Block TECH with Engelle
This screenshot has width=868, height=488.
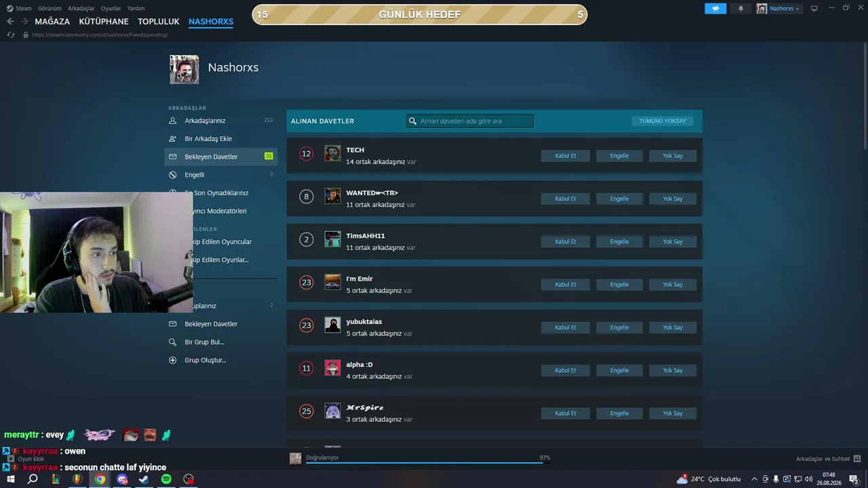point(619,156)
